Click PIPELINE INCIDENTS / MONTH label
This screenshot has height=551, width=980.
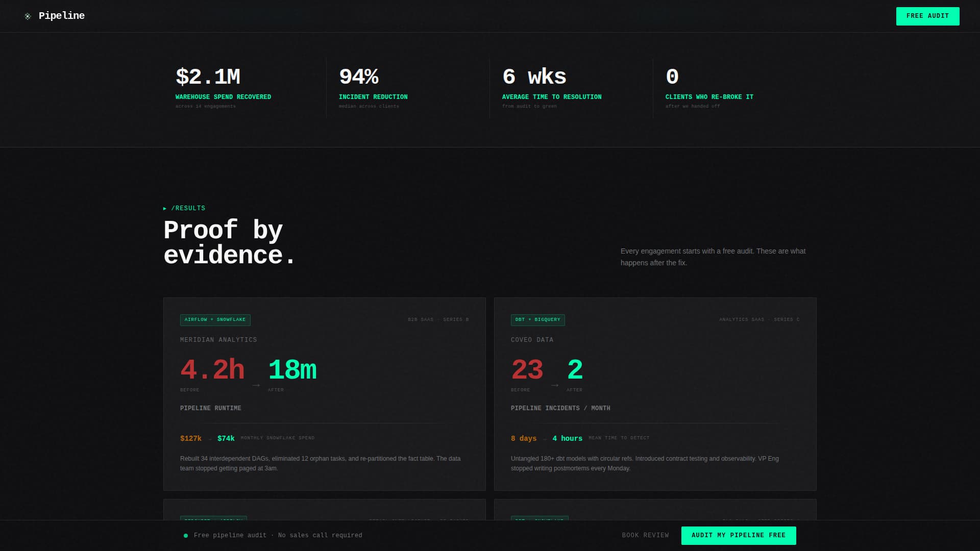coord(560,408)
